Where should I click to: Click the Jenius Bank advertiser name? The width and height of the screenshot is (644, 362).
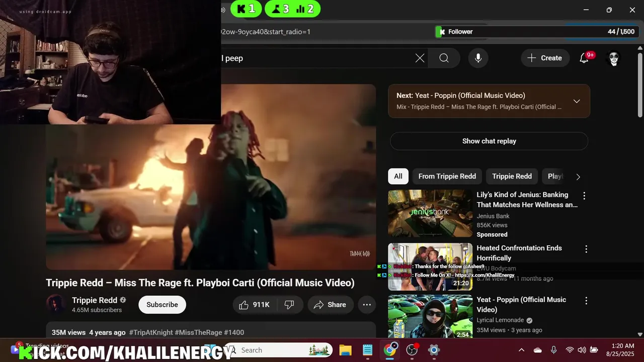(493, 216)
